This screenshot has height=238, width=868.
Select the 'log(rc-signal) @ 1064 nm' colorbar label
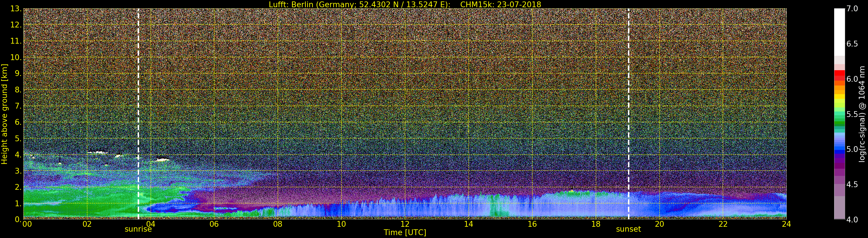point(862,114)
